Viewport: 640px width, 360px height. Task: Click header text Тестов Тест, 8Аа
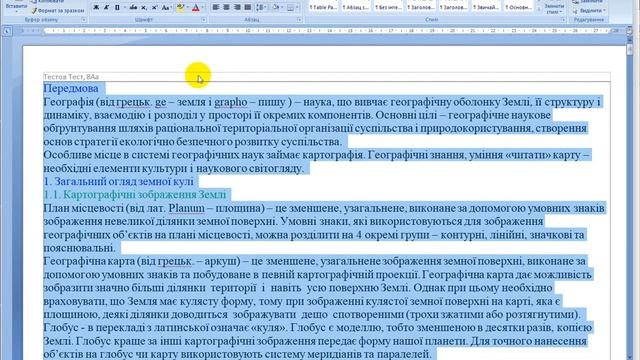tap(71, 77)
